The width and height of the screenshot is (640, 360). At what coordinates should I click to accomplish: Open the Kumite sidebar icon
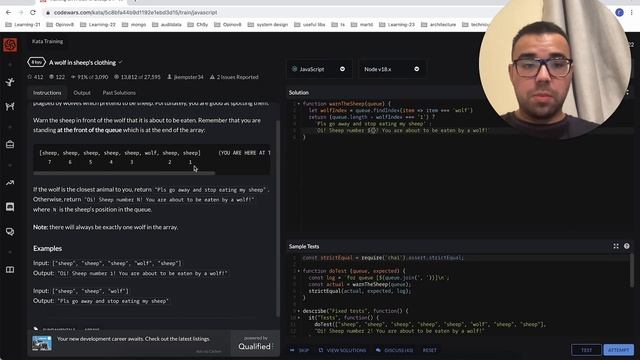(x=10, y=107)
